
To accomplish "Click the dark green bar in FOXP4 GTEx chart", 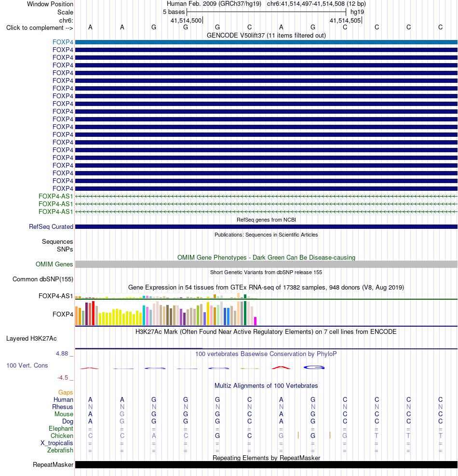I will [x=245, y=313].
